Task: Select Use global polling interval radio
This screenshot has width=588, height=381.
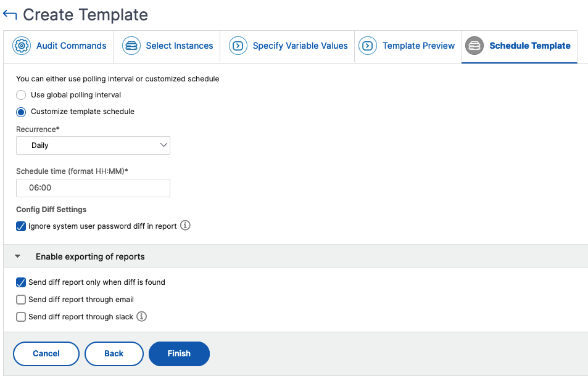Action: coord(21,95)
